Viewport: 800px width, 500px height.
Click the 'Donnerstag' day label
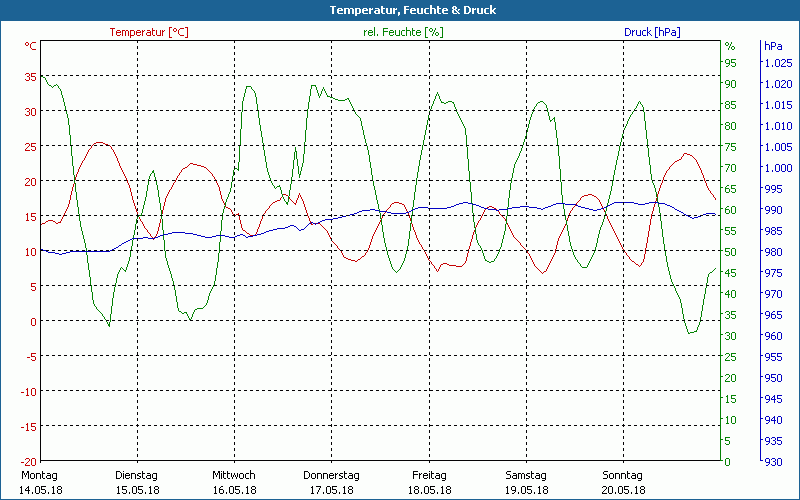(331, 475)
